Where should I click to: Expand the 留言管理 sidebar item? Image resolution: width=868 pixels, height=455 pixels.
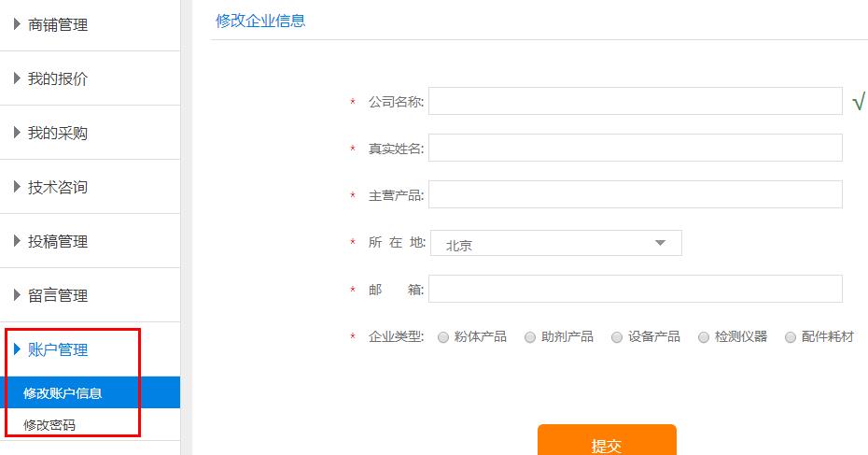(x=57, y=296)
